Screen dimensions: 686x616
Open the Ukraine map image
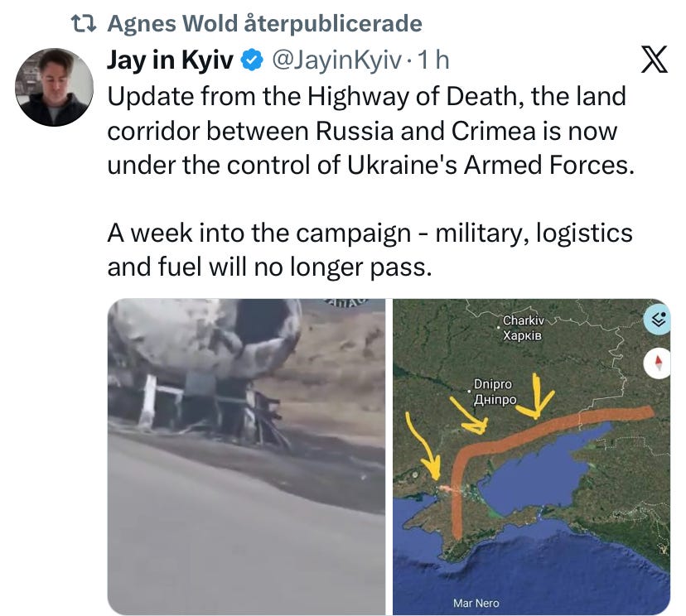pyautogui.click(x=531, y=457)
